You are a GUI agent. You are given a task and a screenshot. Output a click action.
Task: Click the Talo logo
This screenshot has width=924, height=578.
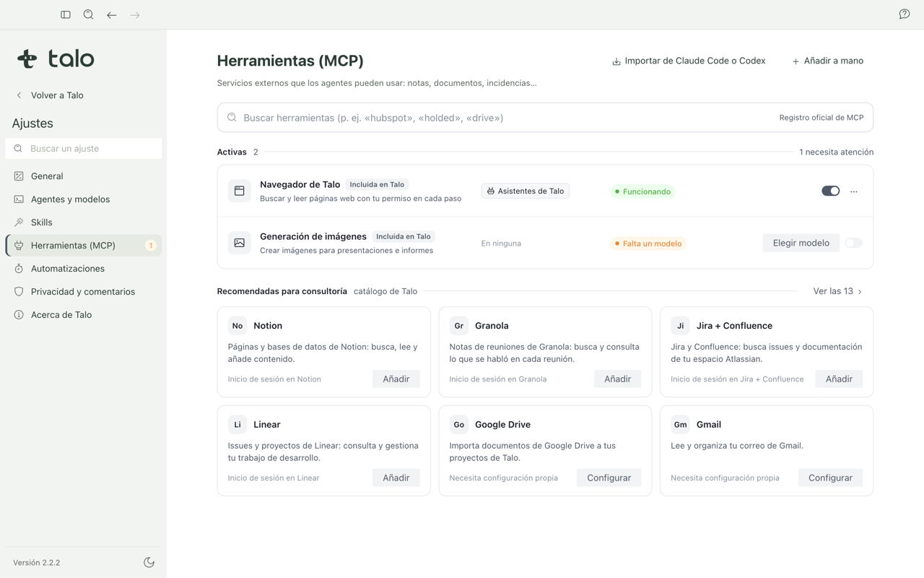click(56, 59)
